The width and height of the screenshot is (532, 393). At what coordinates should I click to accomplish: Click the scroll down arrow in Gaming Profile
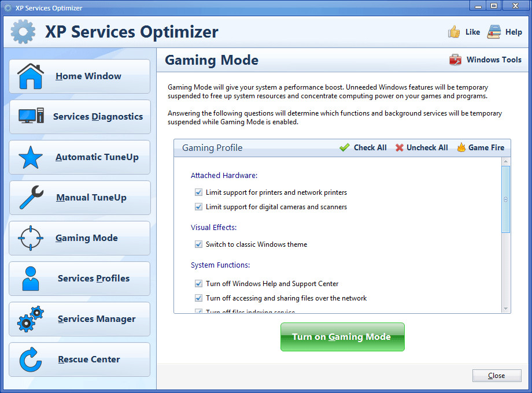[505, 309]
